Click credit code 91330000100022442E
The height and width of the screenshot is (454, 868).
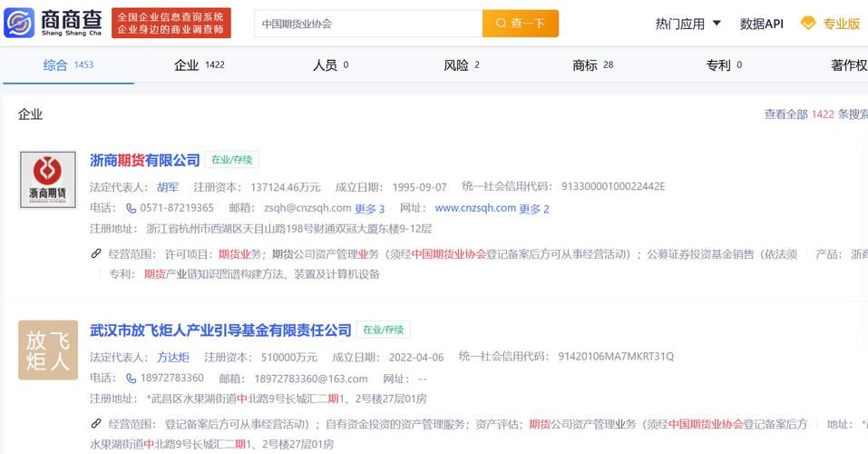pos(613,186)
